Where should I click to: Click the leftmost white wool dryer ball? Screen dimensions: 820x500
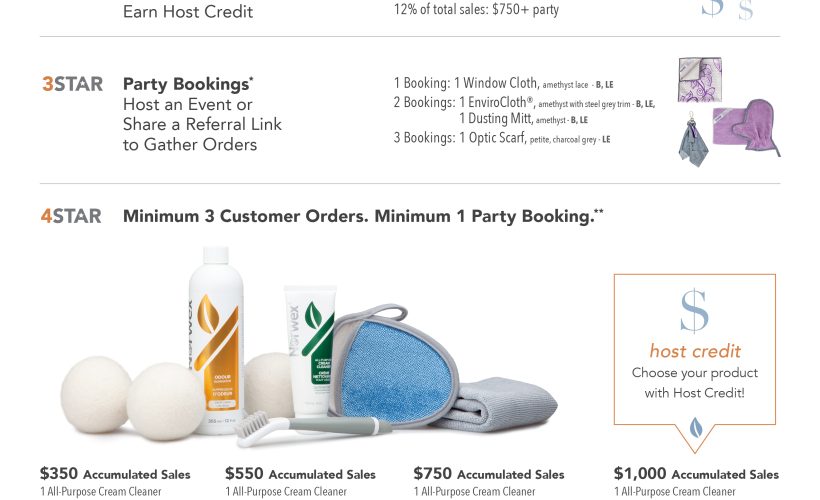95,395
